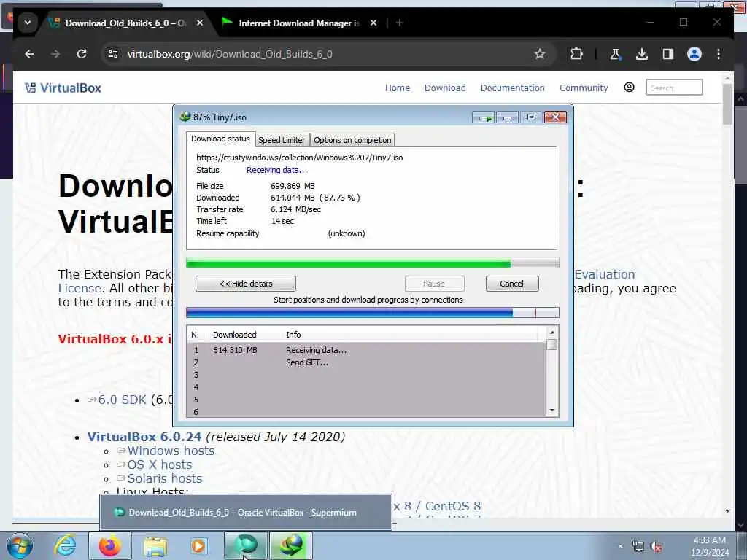The height and width of the screenshot is (560, 747).
Task: Open the Home navigation link
Action: click(398, 87)
